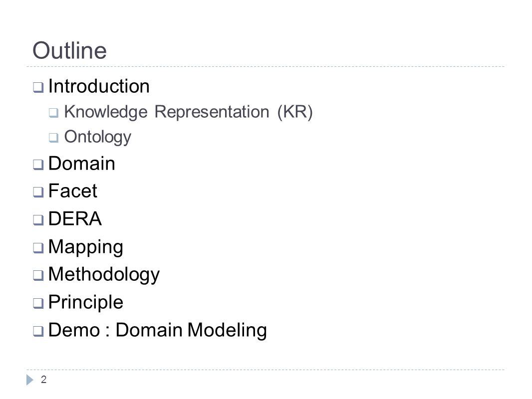Image resolution: width=532 pixels, height=399 pixels.
Task: Select the Demo : Domain Modeling text
Action: (157, 330)
